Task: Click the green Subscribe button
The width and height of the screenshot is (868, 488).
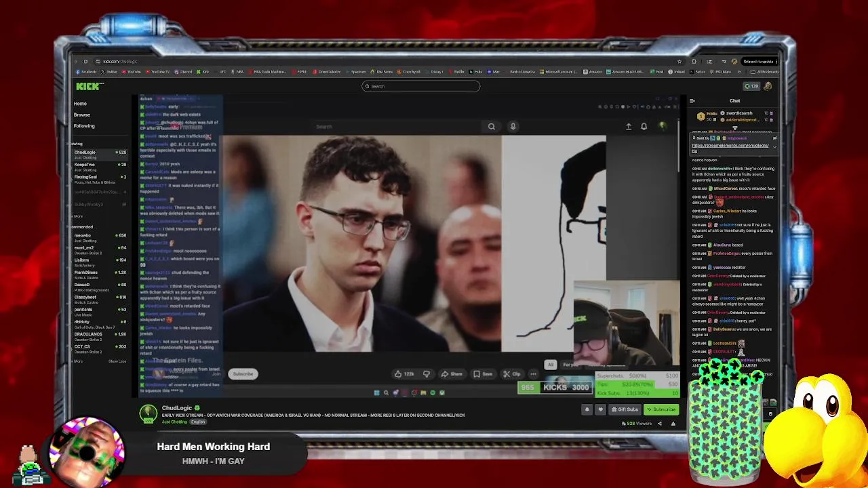Action: [x=661, y=409]
